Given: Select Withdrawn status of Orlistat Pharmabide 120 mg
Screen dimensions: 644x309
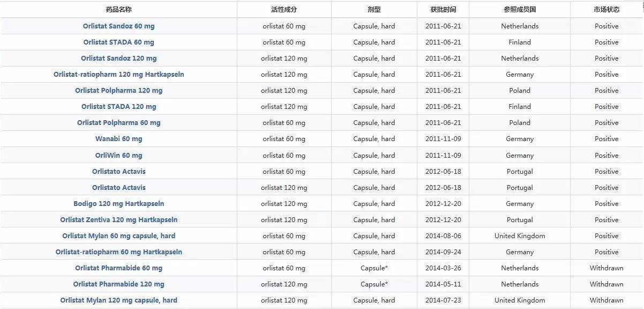Looking at the screenshot, I should (x=606, y=284).
